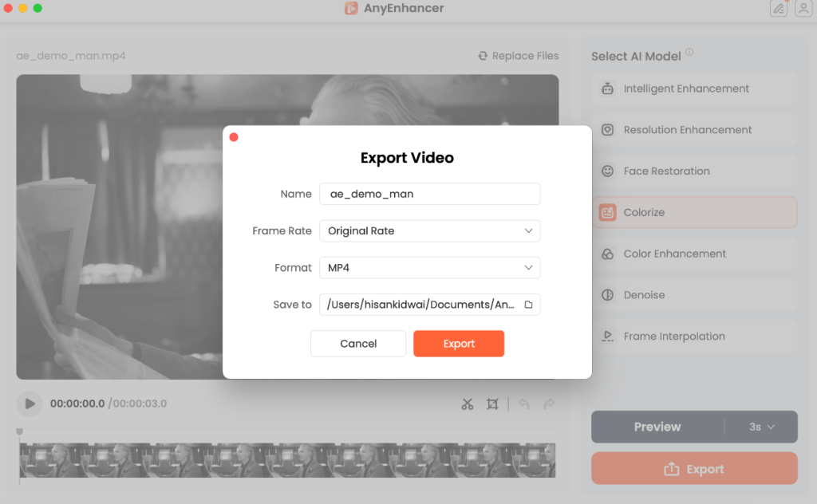The width and height of the screenshot is (817, 504).
Task: Choose the Denoise enhancement model
Action: pyautogui.click(x=693, y=295)
